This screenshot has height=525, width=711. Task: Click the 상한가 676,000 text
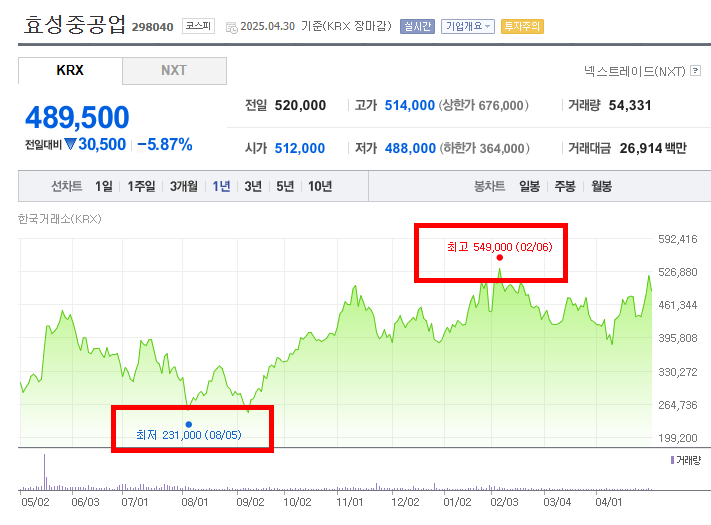click(483, 106)
